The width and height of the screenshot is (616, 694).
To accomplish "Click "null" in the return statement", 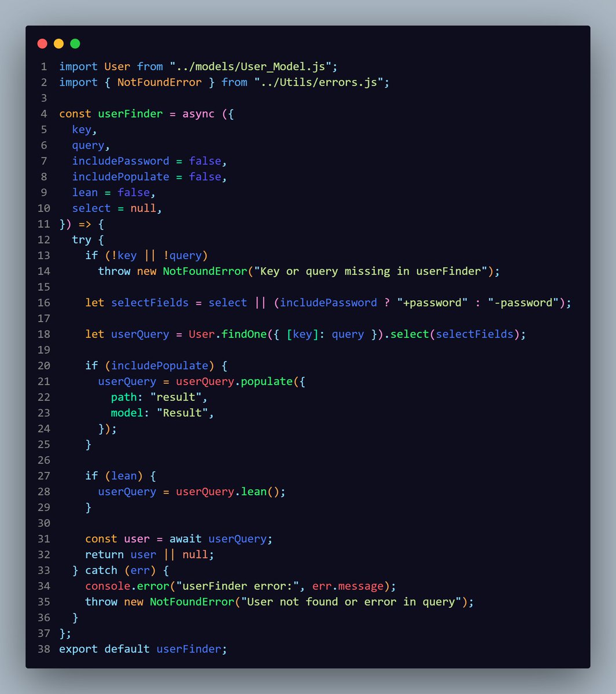I will (196, 555).
